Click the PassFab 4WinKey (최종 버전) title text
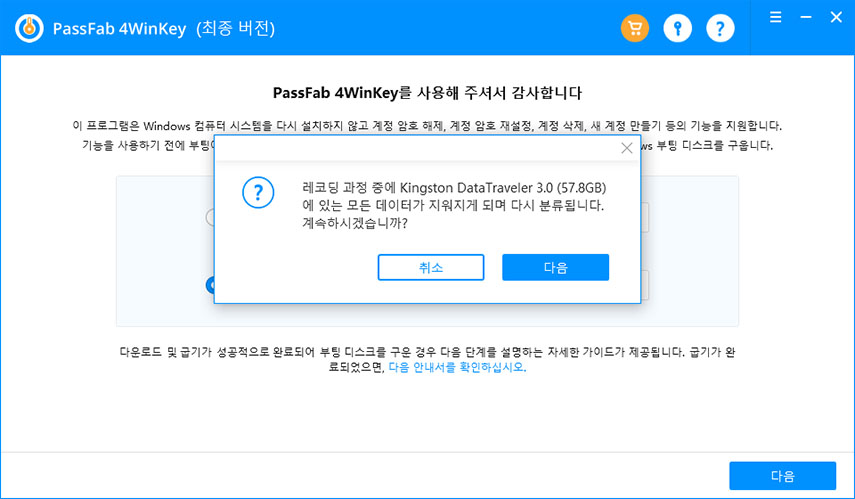The width and height of the screenshot is (855, 499). click(x=164, y=28)
